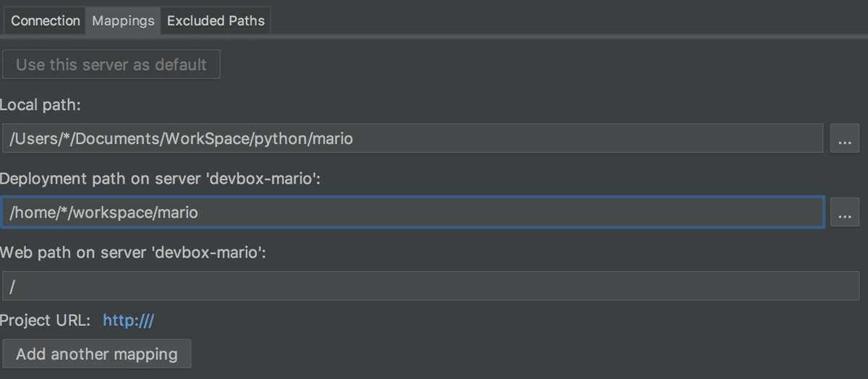
Task: Click 'python' segment in the local path
Action: (280, 138)
